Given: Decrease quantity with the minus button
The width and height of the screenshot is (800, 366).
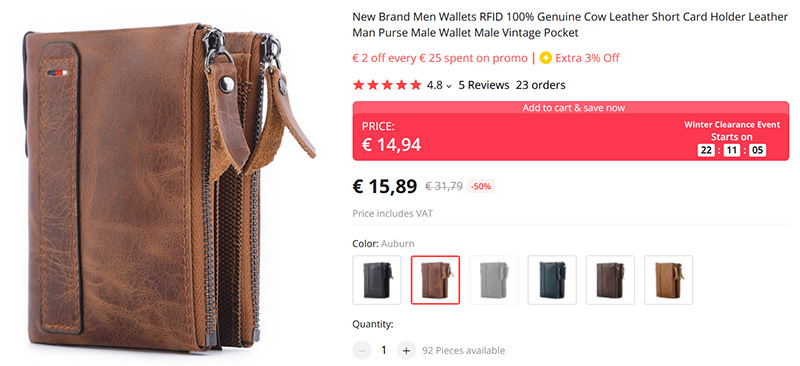Looking at the screenshot, I should pyautogui.click(x=362, y=350).
